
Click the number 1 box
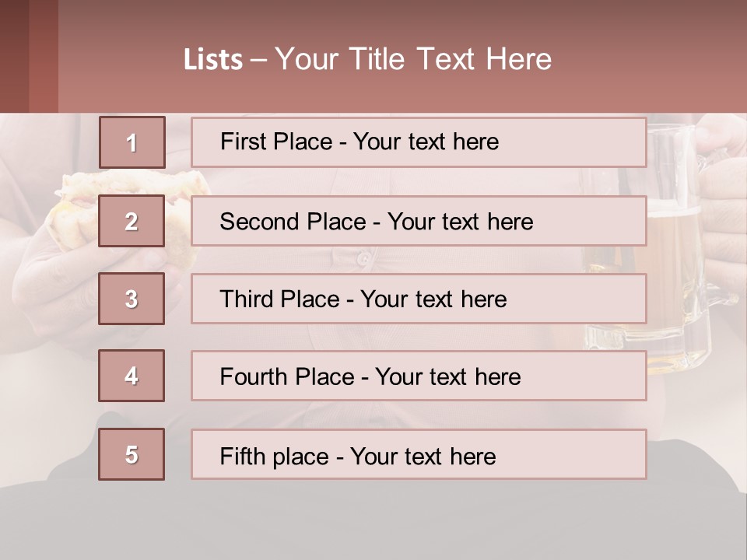(132, 142)
